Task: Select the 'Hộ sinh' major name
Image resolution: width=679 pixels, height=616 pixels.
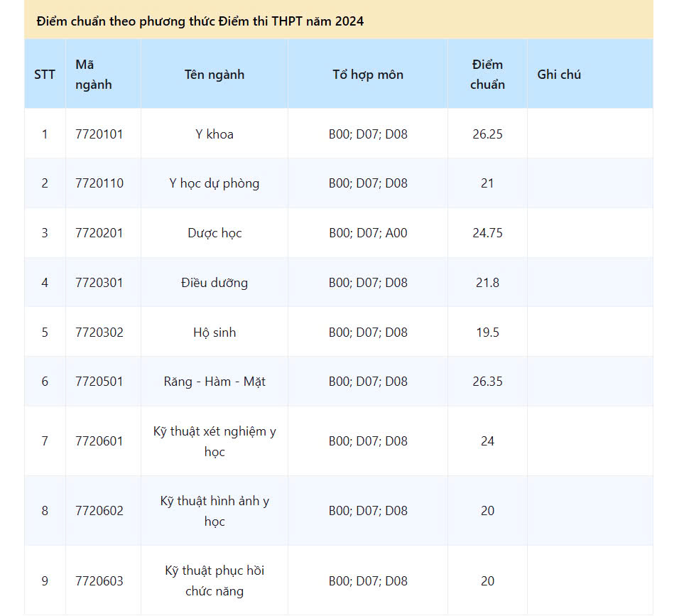Action: click(214, 333)
